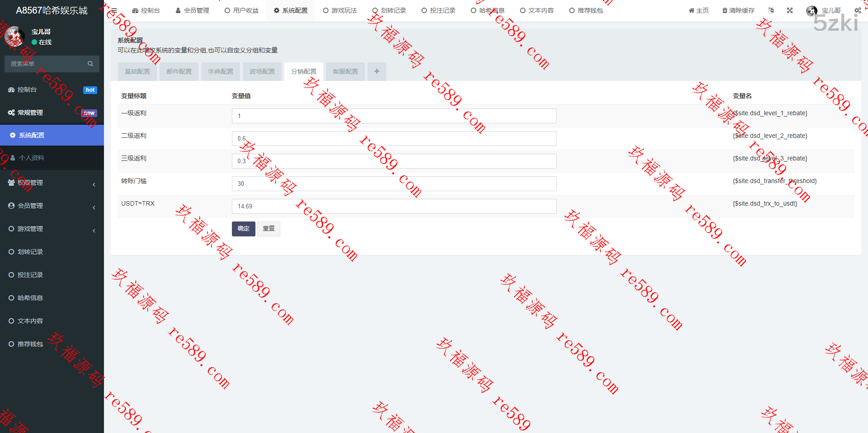Click the user avatar in top header
Screen dimensions: 868x433
click(x=811, y=10)
